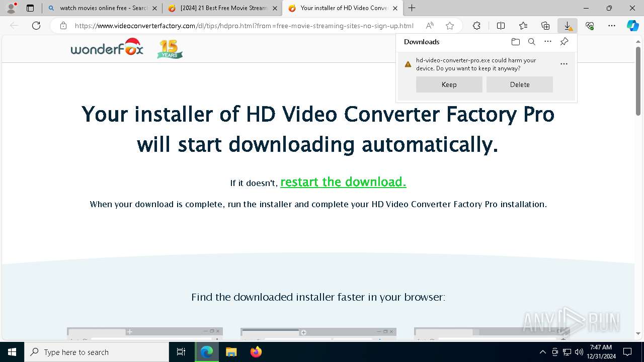Refresh the current page
This screenshot has width=644, height=362.
click(x=36, y=26)
